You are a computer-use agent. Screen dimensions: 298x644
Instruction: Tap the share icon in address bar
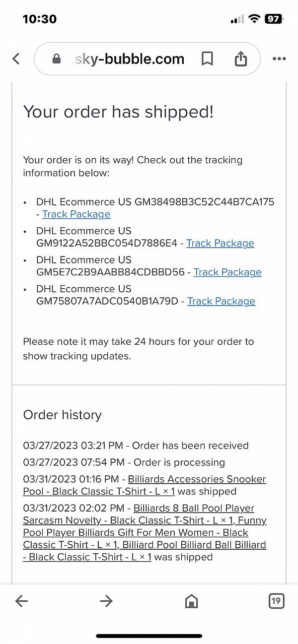click(240, 59)
